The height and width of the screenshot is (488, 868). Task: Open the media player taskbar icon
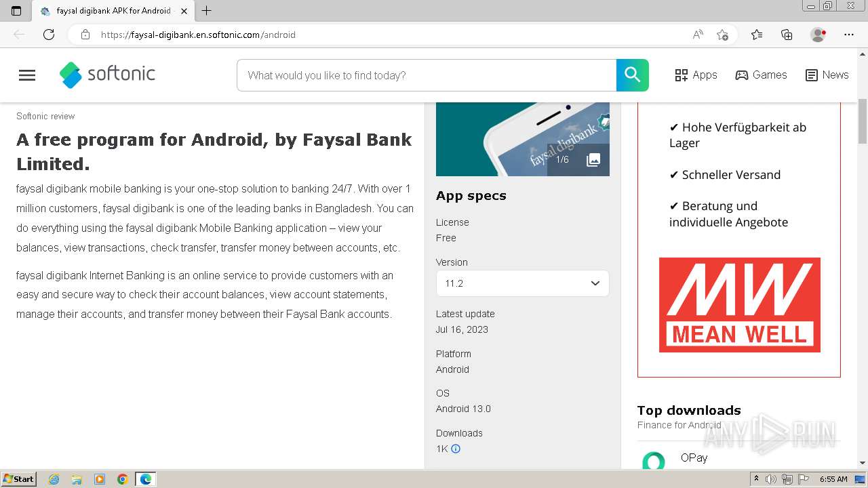[x=100, y=479]
